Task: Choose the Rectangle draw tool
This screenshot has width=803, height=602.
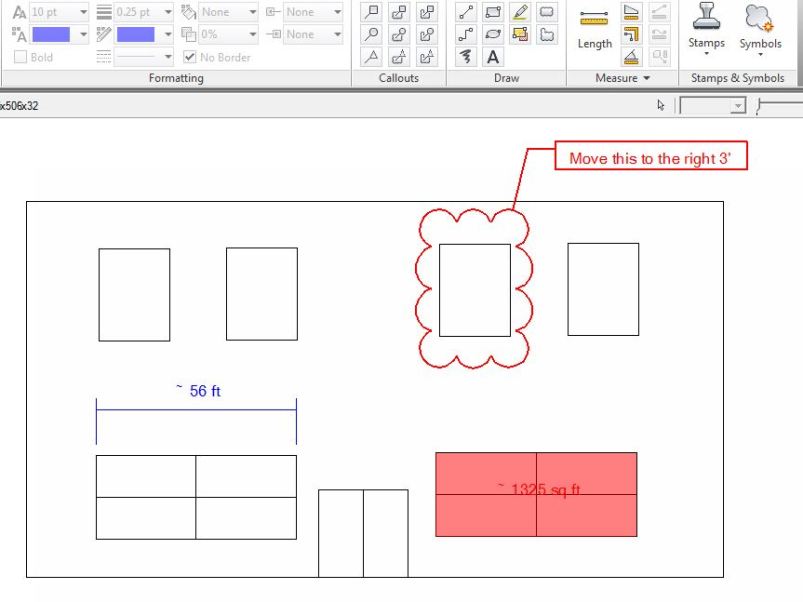Action: [493, 12]
